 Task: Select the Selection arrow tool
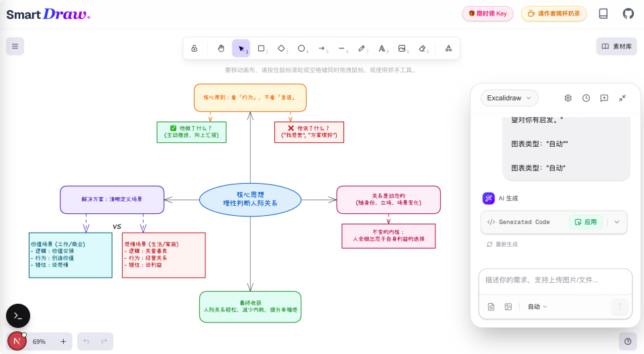[241, 48]
